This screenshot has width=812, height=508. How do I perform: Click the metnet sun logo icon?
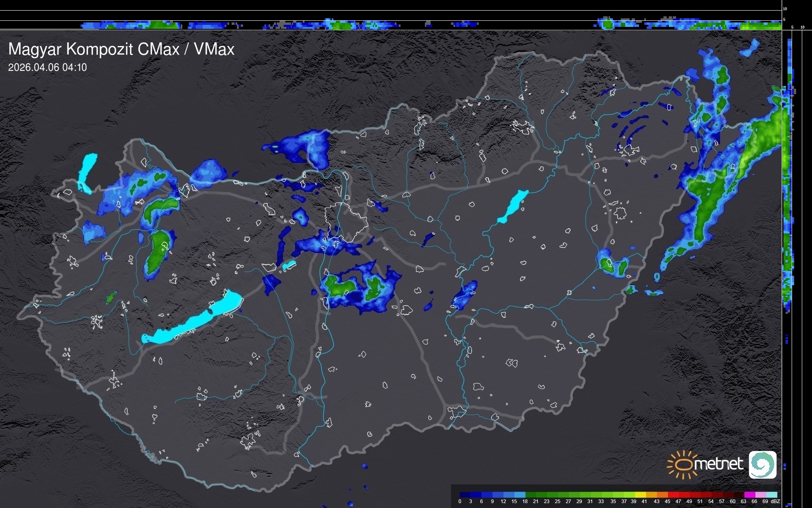683,464
